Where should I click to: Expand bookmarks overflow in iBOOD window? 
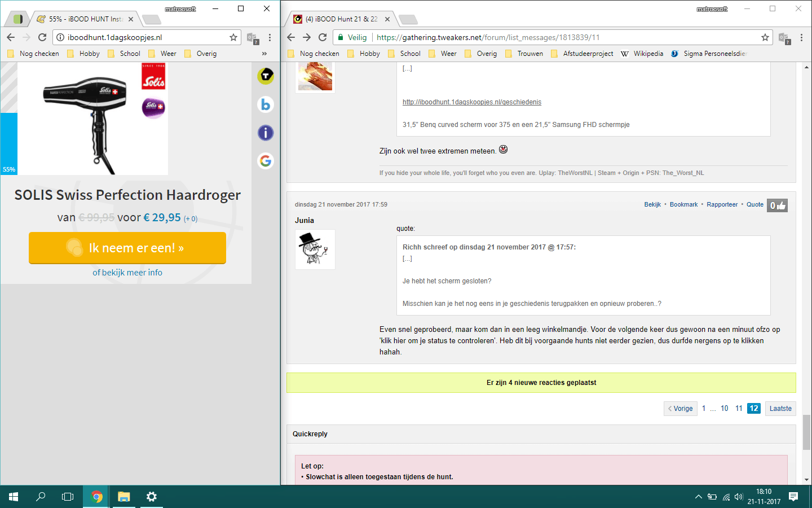(x=264, y=54)
